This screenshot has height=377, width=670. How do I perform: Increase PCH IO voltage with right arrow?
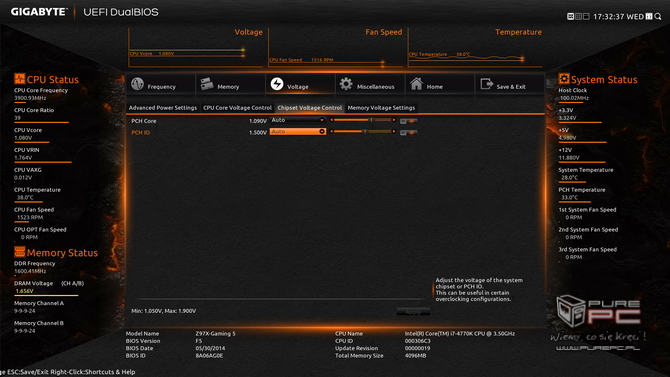[394, 132]
